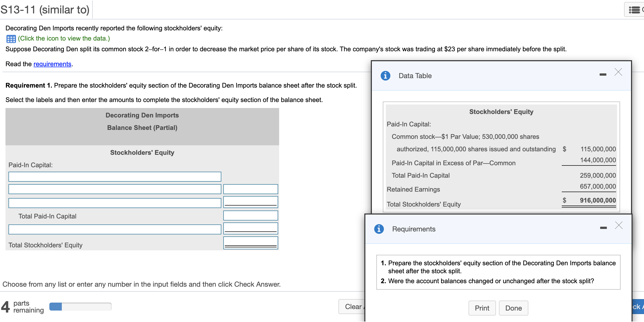Click the info icon on Requirements dialog

click(x=379, y=229)
